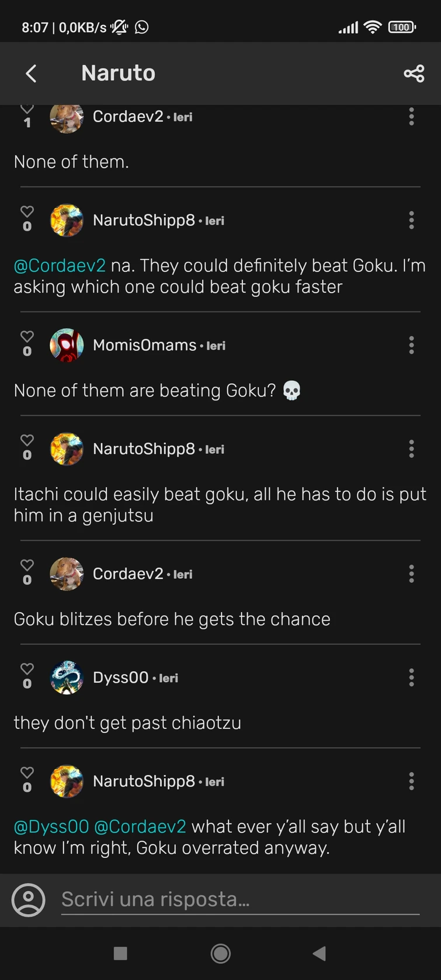Open the @Dyss00 mention link
Image resolution: width=441 pixels, height=980 pixels.
(51, 826)
